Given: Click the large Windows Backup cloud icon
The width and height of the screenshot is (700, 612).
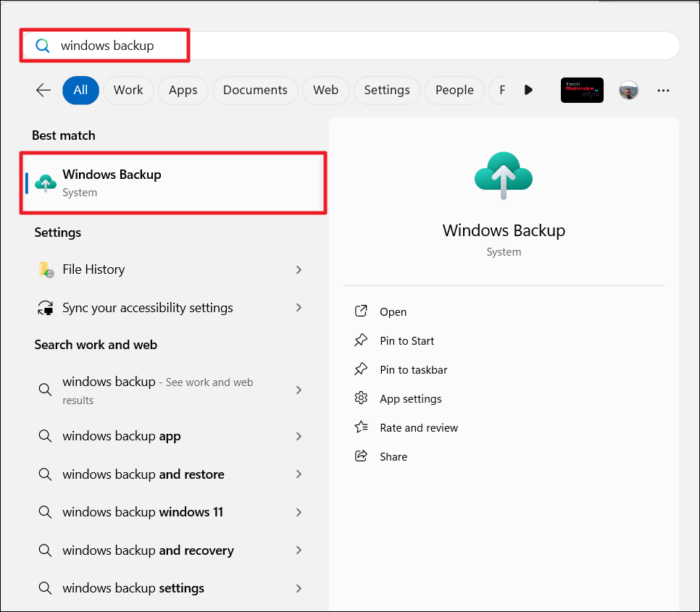Looking at the screenshot, I should [504, 176].
